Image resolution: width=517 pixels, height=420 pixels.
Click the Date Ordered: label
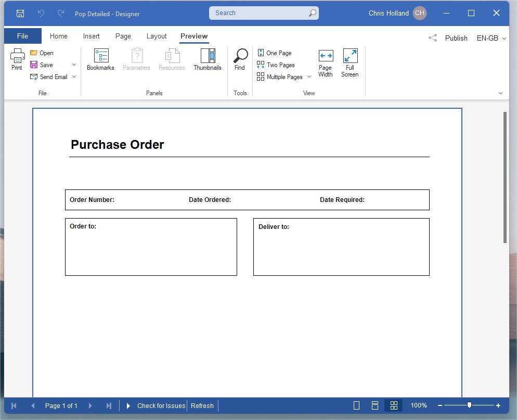point(210,200)
